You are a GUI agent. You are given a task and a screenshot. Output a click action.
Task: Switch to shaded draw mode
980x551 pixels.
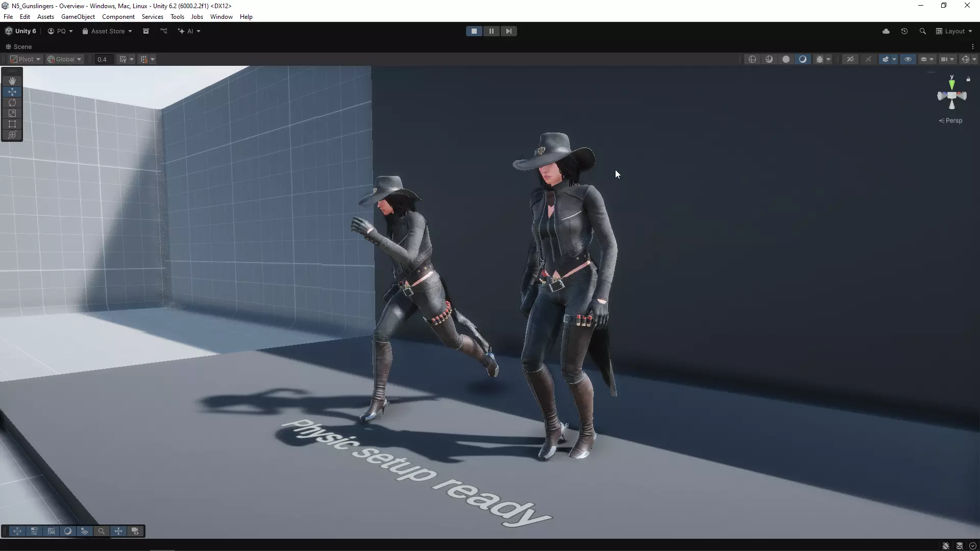[803, 59]
